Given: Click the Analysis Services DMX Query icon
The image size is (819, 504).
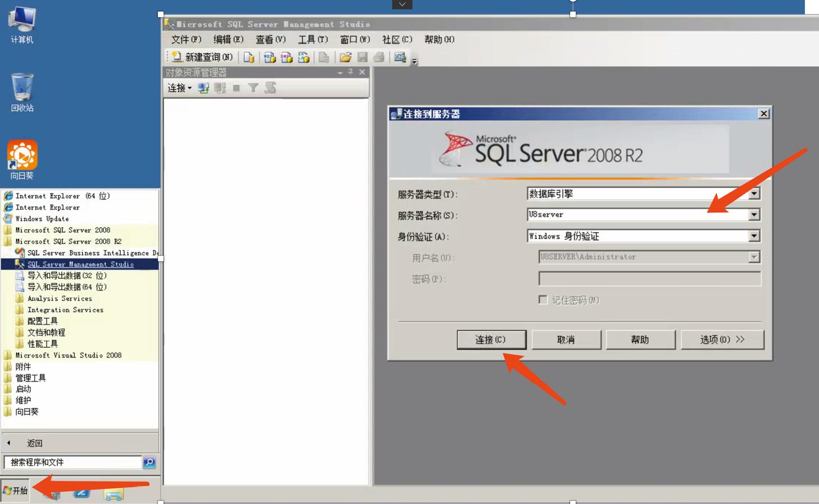Looking at the screenshot, I should [287, 57].
